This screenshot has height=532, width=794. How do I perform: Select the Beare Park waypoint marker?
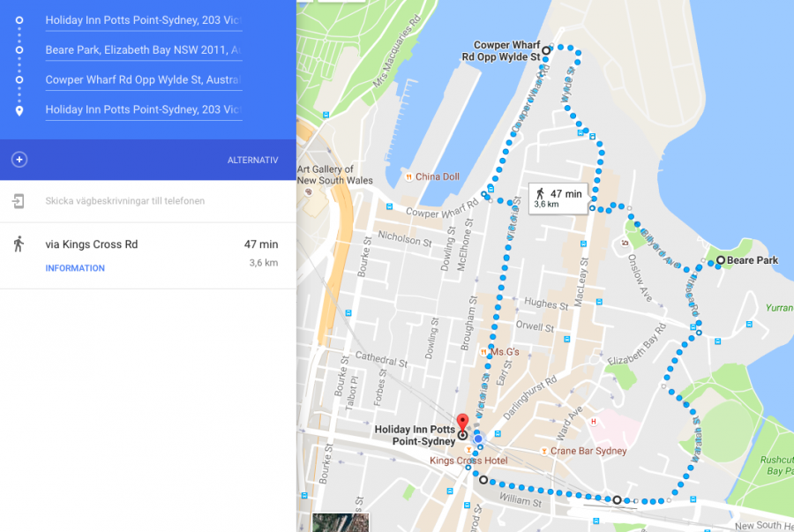tap(721, 260)
